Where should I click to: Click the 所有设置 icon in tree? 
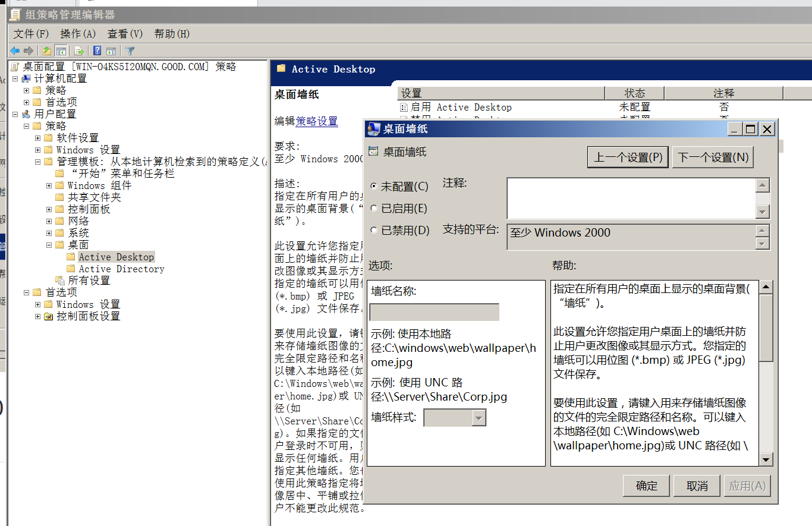tap(60, 281)
